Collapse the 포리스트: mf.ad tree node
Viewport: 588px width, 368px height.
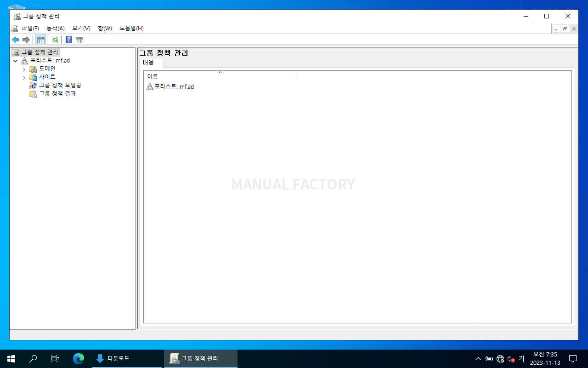(16, 61)
